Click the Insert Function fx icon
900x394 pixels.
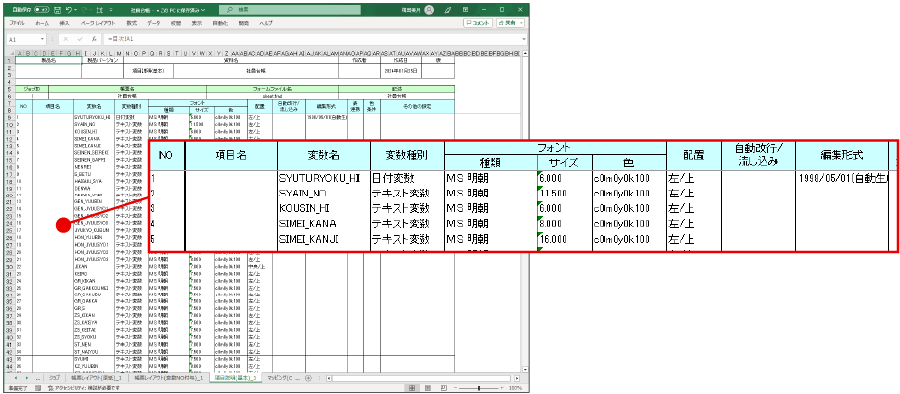(x=94, y=39)
